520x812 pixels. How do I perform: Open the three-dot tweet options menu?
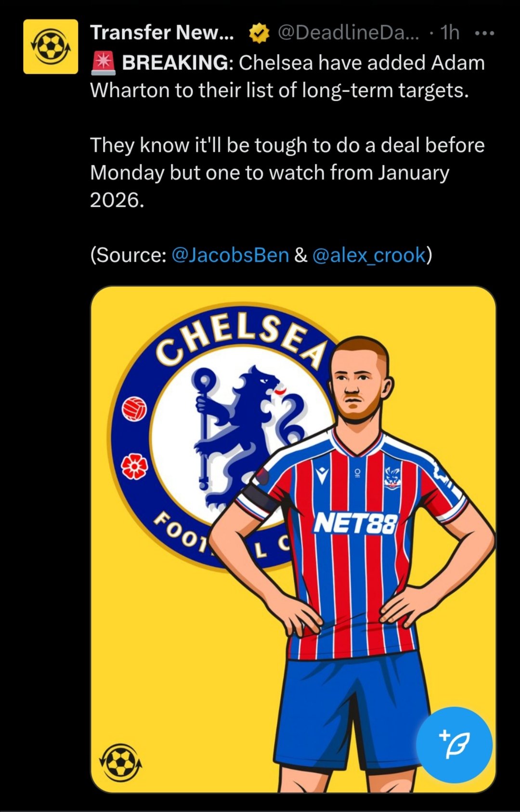pyautogui.click(x=484, y=33)
